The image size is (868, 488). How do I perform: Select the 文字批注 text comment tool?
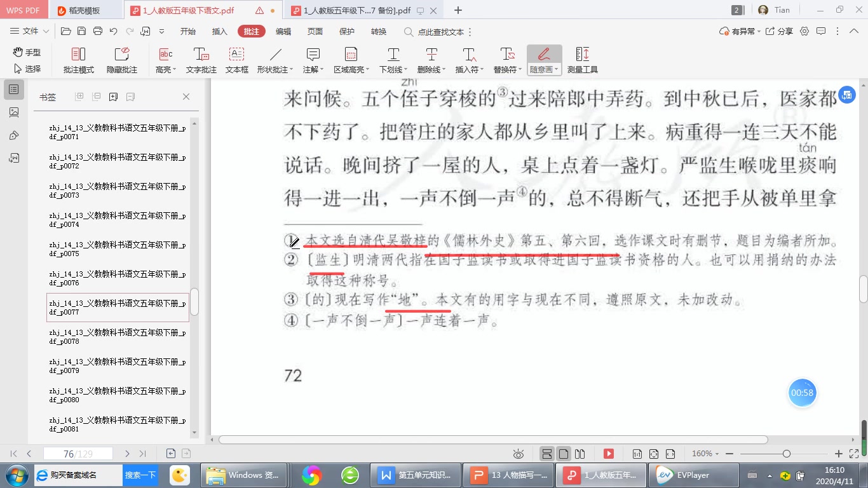(x=201, y=60)
